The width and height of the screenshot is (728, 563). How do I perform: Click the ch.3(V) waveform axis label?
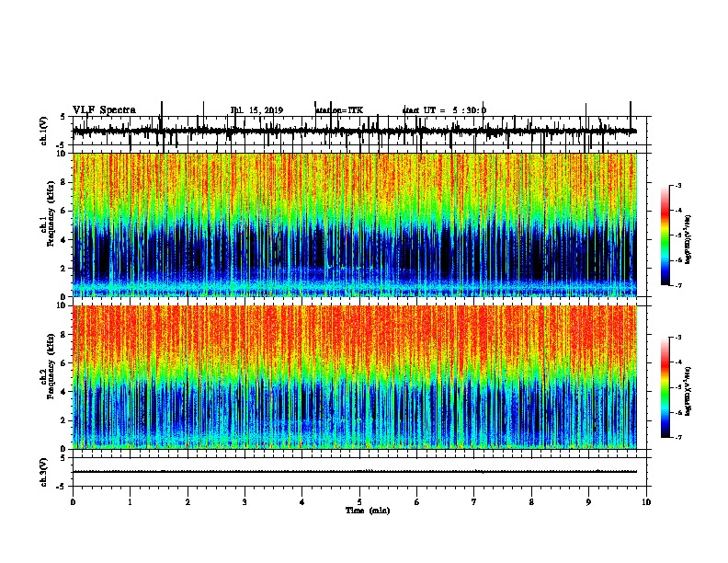pyautogui.click(x=44, y=472)
